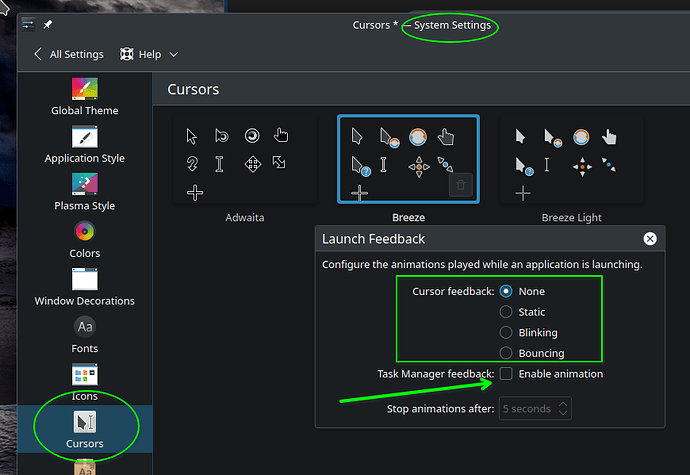Image resolution: width=690 pixels, height=475 pixels.
Task: Select the Adwaita cursor theme thumbnail
Action: point(245,160)
